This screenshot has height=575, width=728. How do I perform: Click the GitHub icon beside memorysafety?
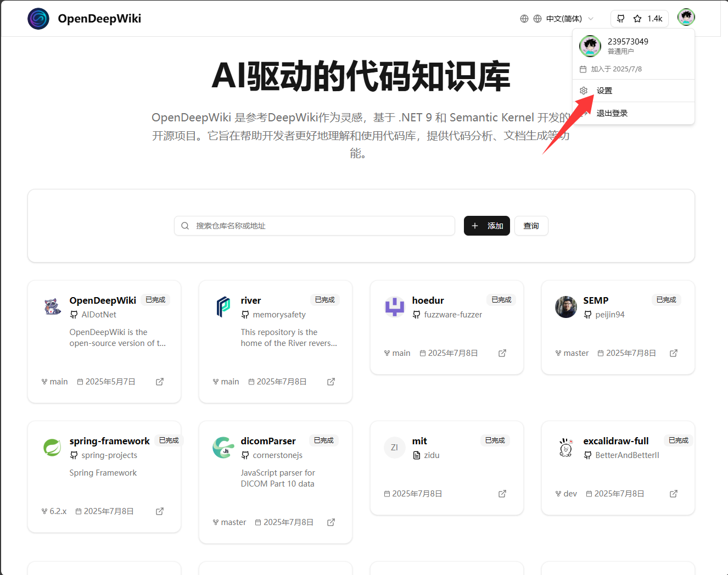point(245,314)
